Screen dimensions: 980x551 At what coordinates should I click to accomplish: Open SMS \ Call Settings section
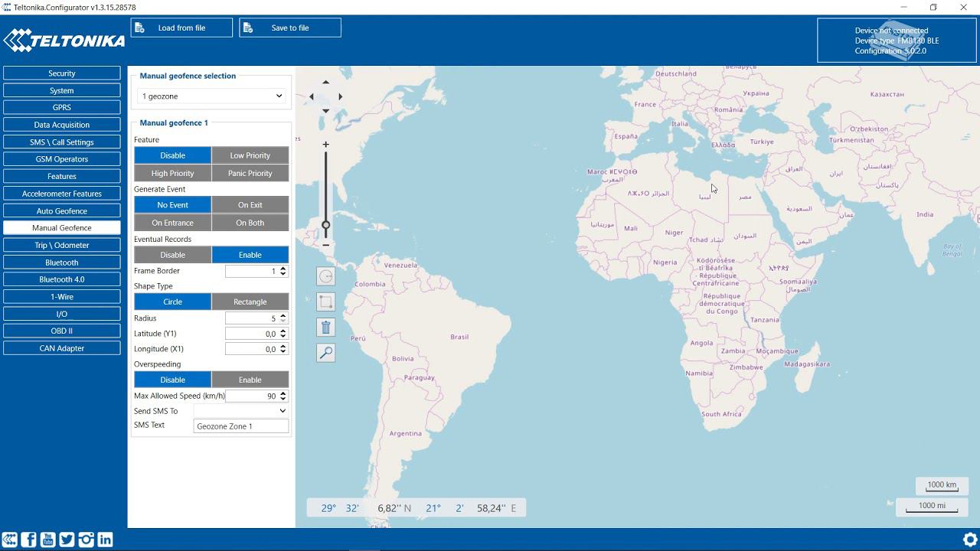click(62, 142)
